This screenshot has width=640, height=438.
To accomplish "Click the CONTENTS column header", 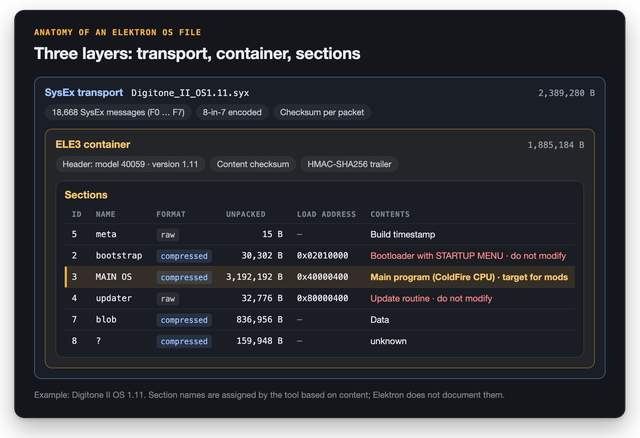I will (x=390, y=214).
